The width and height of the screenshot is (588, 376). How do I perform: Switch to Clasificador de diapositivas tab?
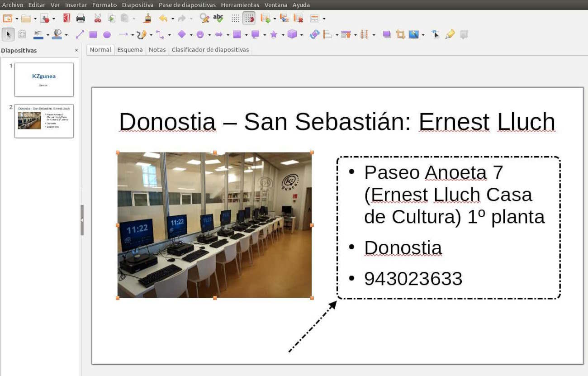click(x=210, y=50)
